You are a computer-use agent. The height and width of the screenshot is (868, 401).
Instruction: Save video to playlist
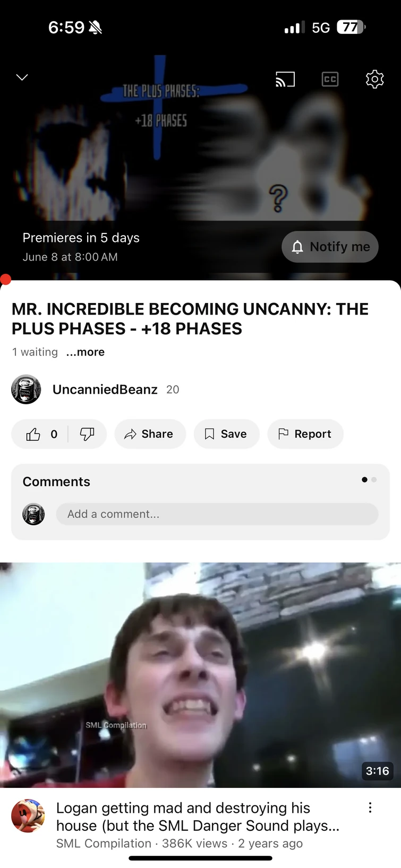[x=226, y=434]
